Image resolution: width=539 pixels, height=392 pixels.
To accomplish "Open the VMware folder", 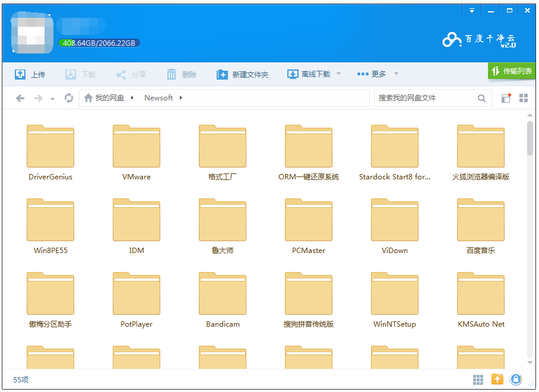I will tap(137, 153).
